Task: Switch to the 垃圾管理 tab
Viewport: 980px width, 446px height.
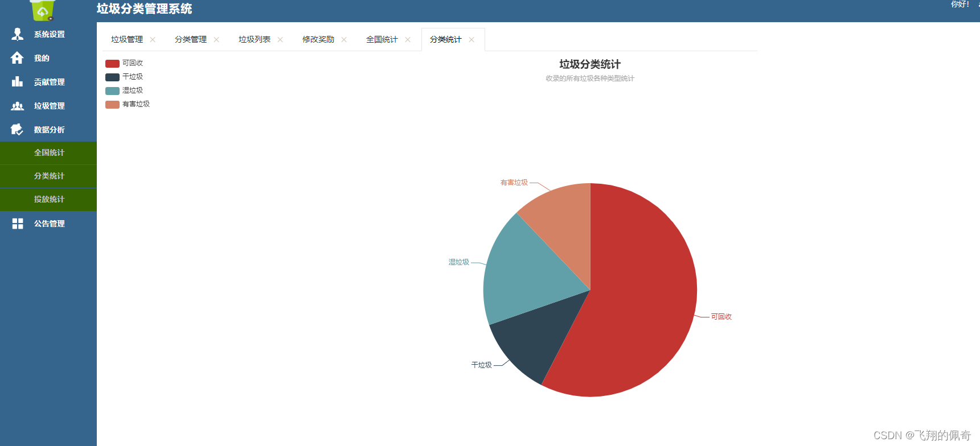Action: coord(127,39)
